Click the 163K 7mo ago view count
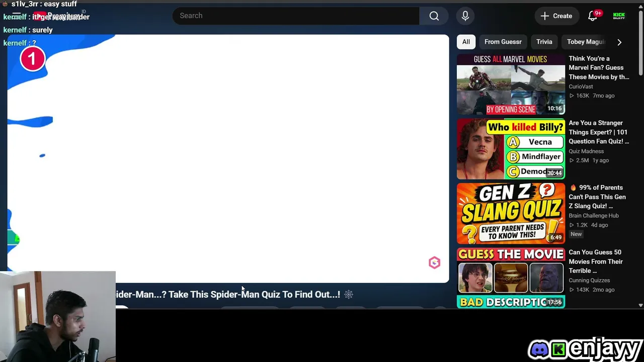This screenshot has height=362, width=644. 592,96
